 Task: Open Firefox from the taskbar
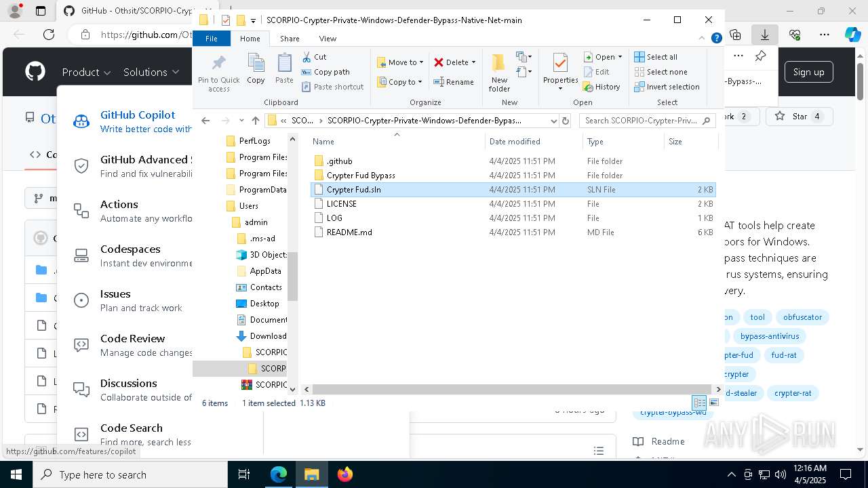[x=344, y=474]
